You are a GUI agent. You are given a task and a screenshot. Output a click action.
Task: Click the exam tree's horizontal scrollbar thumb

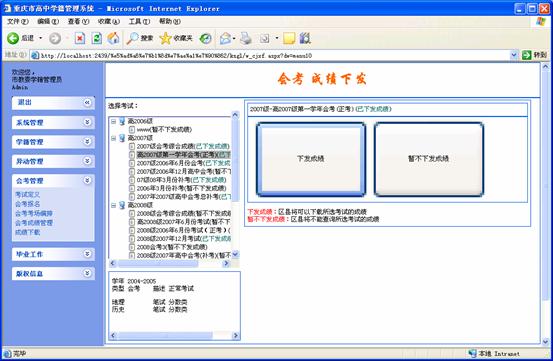[x=158, y=263]
